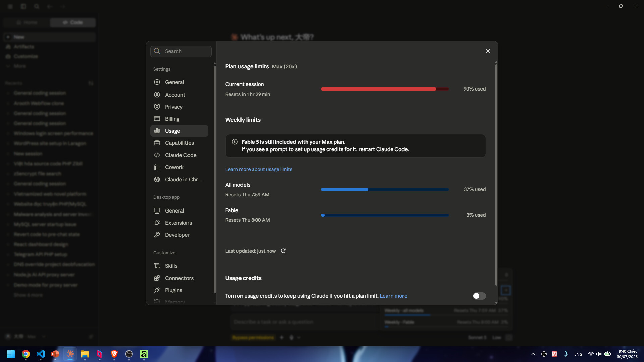Open the Windows Start menu
The width and height of the screenshot is (644, 362).
click(11, 354)
